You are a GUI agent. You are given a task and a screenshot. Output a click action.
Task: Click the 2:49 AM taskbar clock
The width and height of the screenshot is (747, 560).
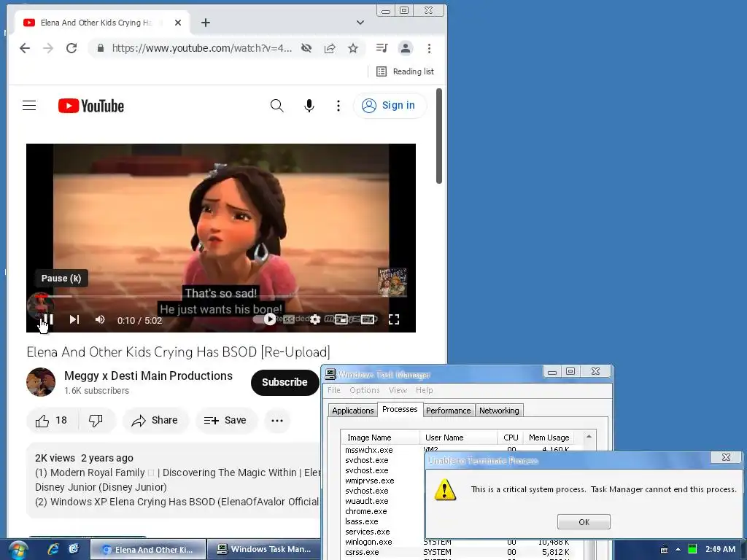(720, 549)
